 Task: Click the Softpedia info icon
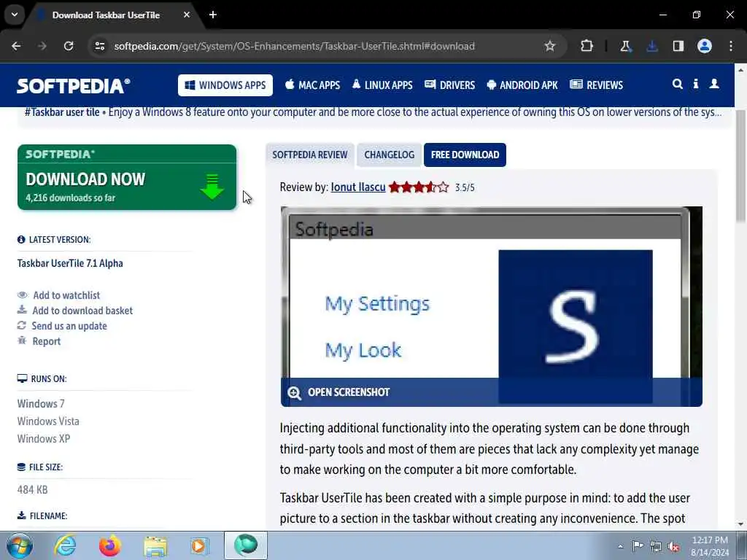(695, 85)
